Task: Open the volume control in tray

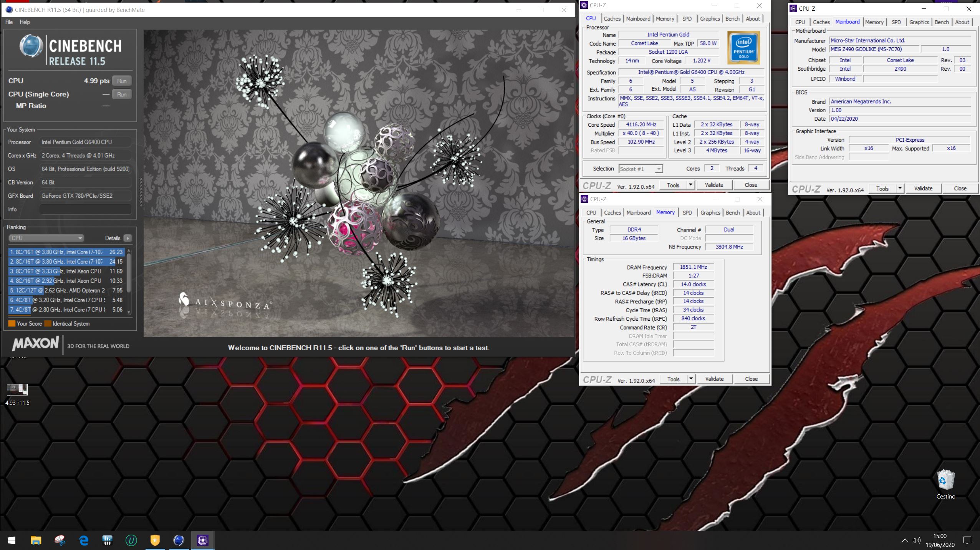Action: tap(917, 541)
